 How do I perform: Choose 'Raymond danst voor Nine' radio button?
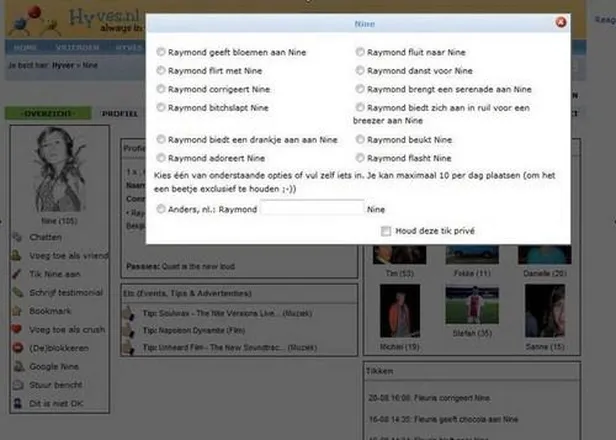[360, 70]
